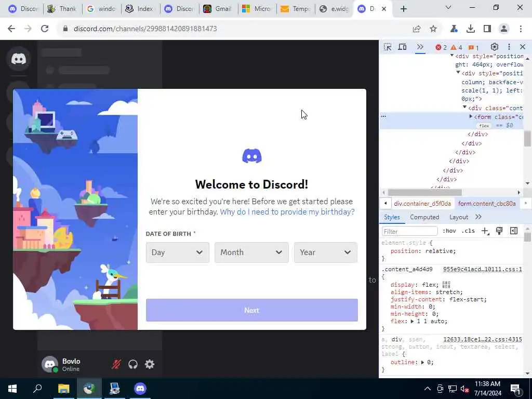Go back in browser history
Viewport: 532px width, 399px height.
click(11, 29)
